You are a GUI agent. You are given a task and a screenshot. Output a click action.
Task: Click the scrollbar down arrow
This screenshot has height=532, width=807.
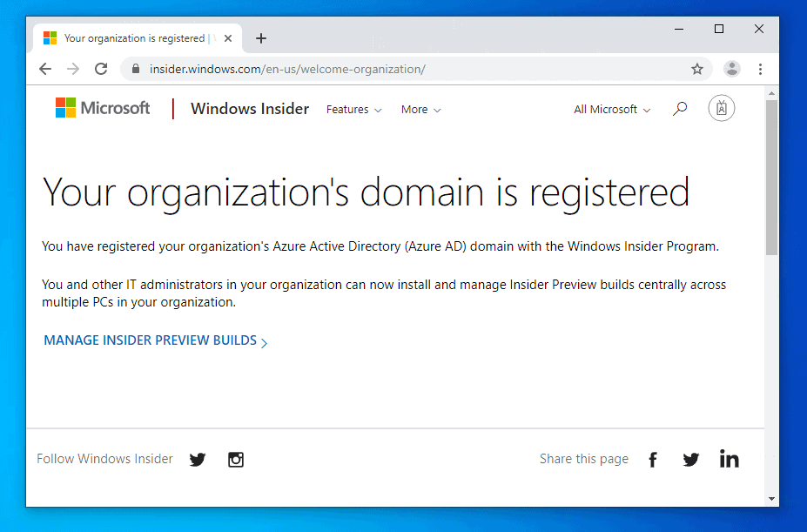[771, 499]
